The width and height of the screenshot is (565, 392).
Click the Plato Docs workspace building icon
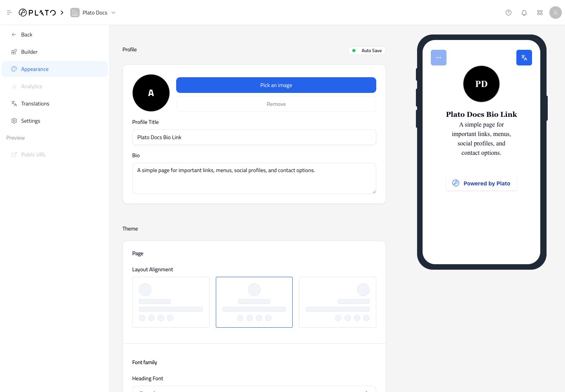click(75, 13)
